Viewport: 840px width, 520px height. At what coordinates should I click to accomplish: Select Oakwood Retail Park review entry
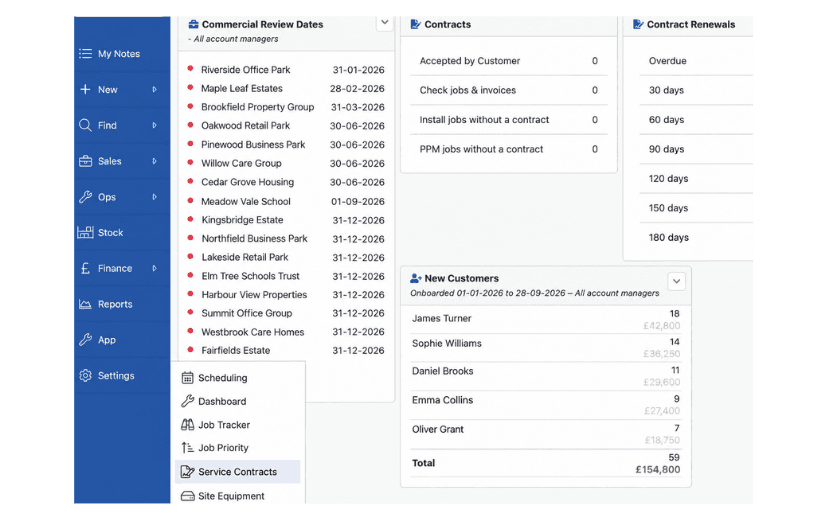[x=286, y=126]
